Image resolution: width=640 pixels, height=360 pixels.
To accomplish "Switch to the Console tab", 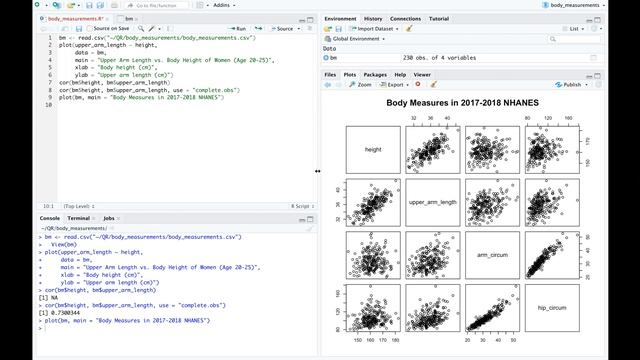I will [x=50, y=218].
